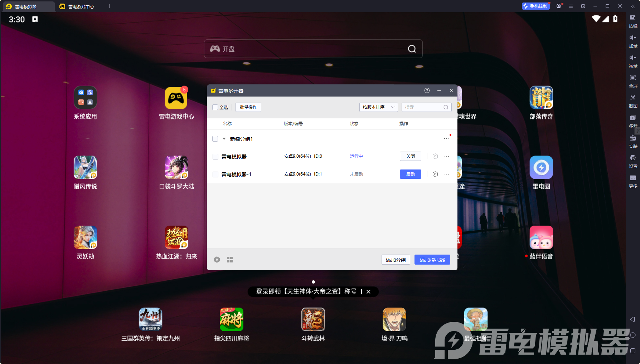Viewport: 640px width, 364px height.
Task: Launch 三国群英传：策定九州 from the dock
Action: (x=150, y=319)
